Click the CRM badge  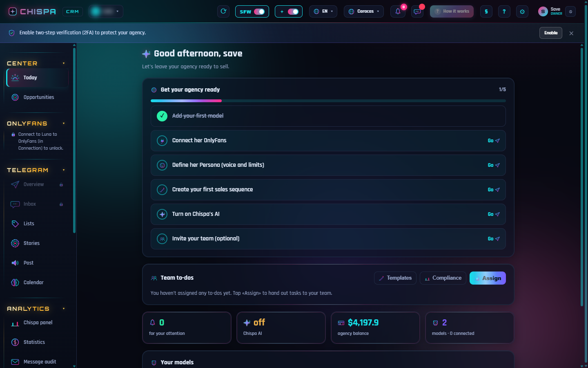click(x=72, y=11)
